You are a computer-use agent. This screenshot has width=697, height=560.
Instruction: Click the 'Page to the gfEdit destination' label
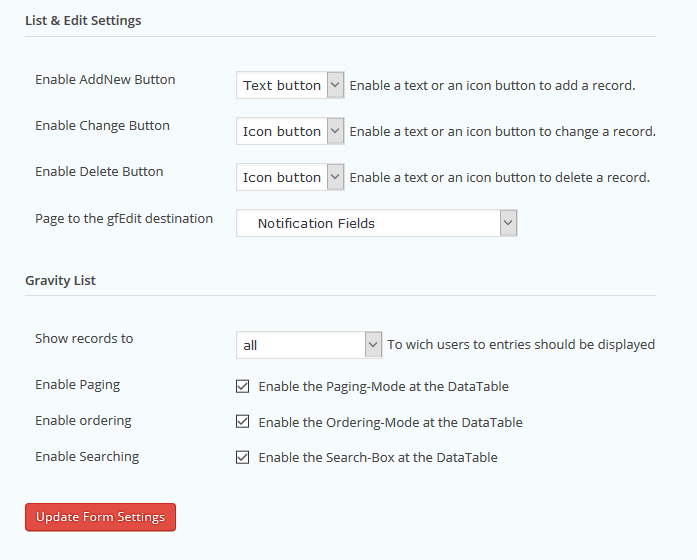point(124,218)
